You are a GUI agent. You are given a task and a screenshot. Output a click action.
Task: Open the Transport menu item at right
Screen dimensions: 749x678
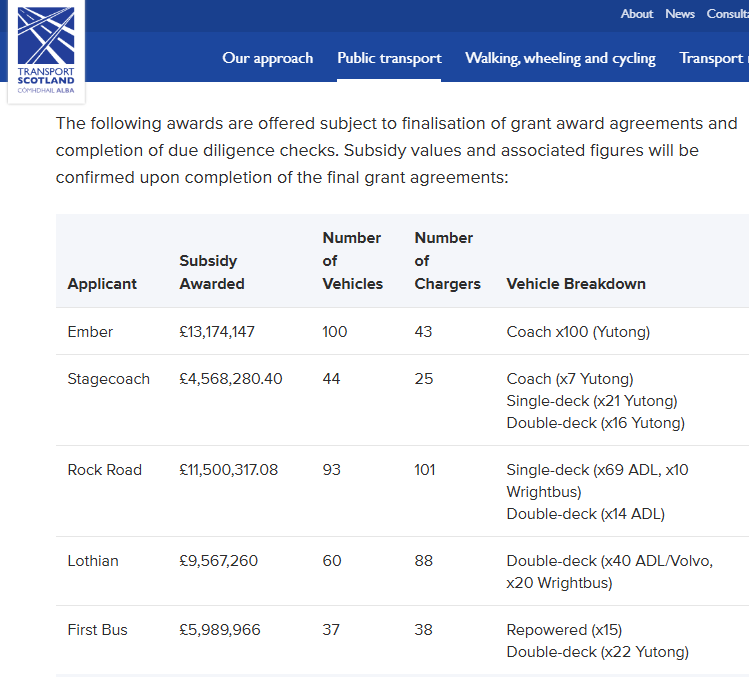pos(713,58)
